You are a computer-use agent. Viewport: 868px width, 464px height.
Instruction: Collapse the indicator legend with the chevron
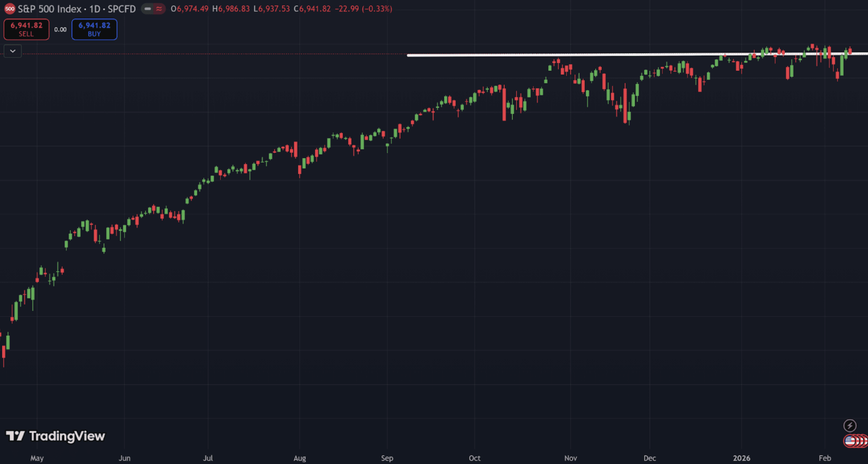[x=13, y=51]
